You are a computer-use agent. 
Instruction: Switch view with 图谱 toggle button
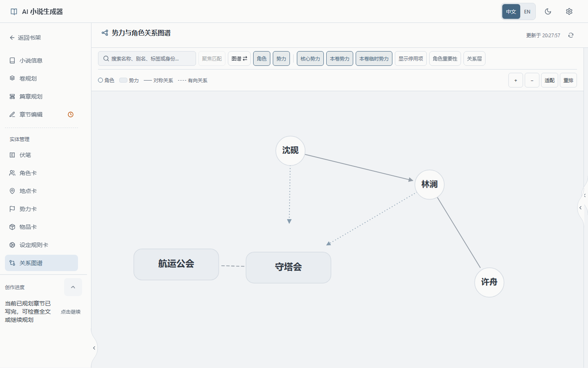[x=239, y=58]
